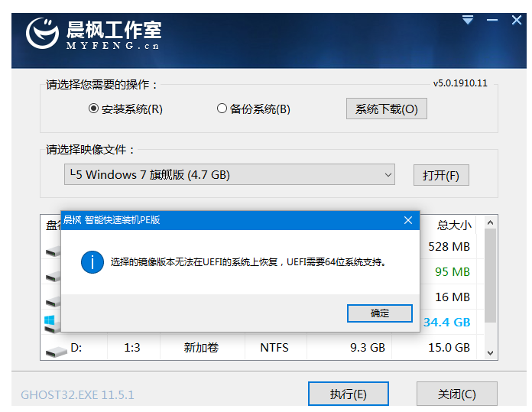Viewport: 532px width, 412px height.
Task: Click the 528 MB size cell
Action: [449, 247]
